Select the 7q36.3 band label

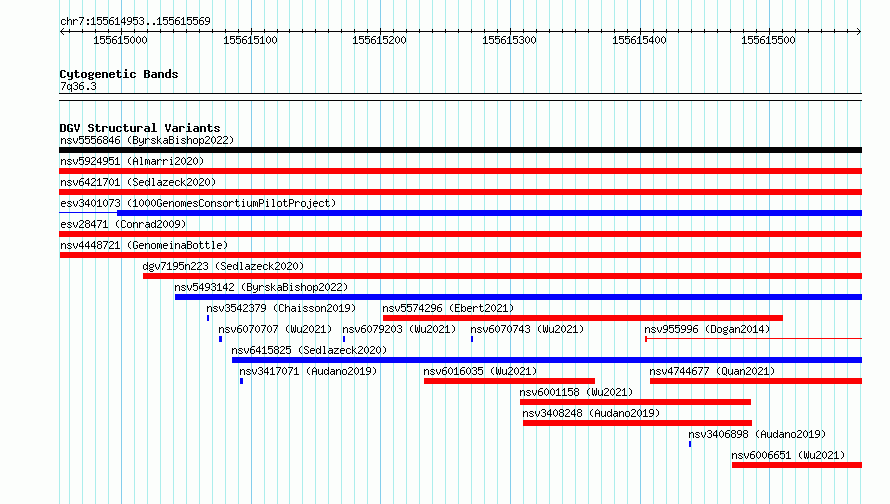pyautogui.click(x=78, y=86)
